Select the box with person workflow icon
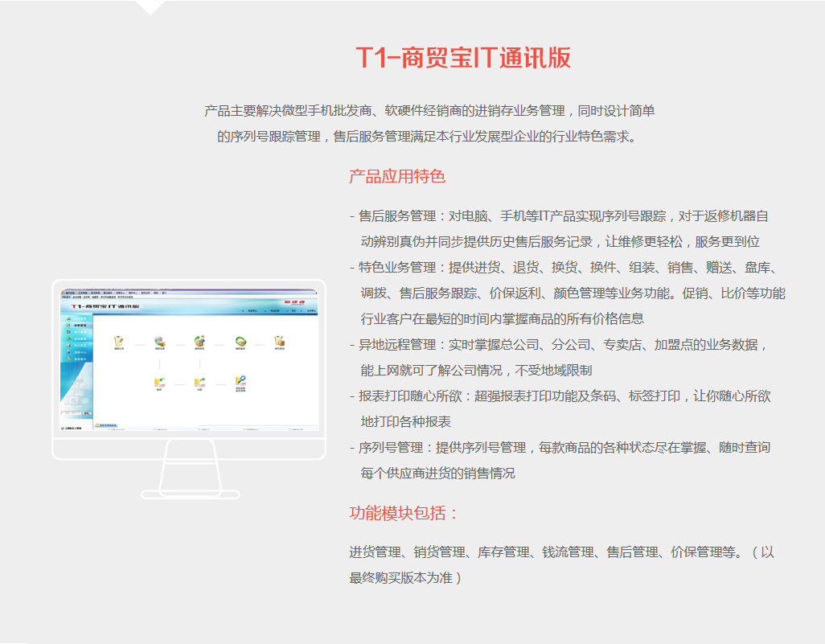The height and width of the screenshot is (644, 825). pos(199,341)
